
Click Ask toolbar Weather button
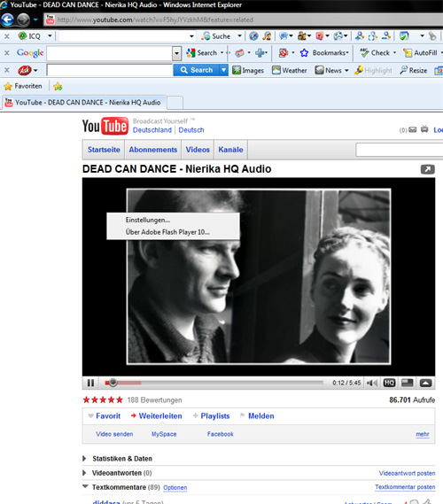pyautogui.click(x=290, y=70)
